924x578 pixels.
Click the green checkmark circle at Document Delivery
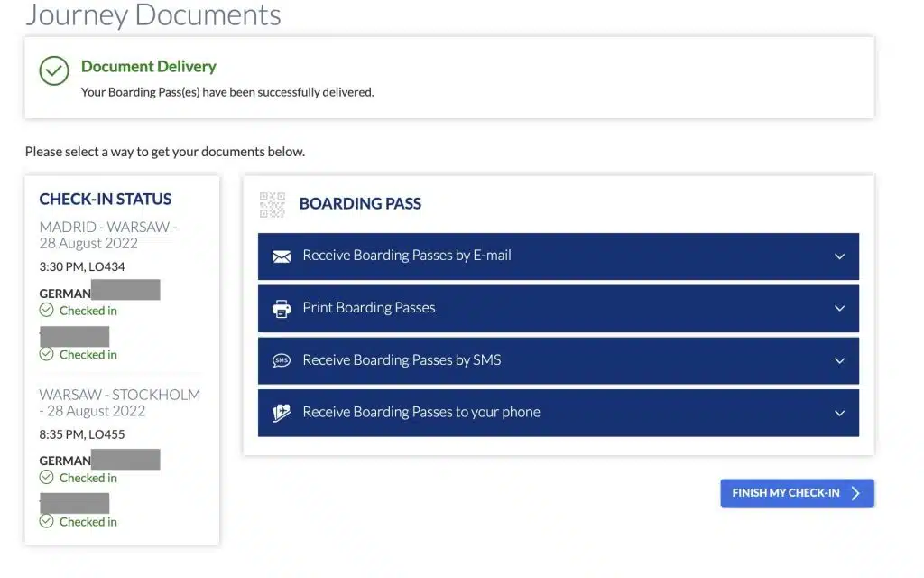tap(54, 70)
